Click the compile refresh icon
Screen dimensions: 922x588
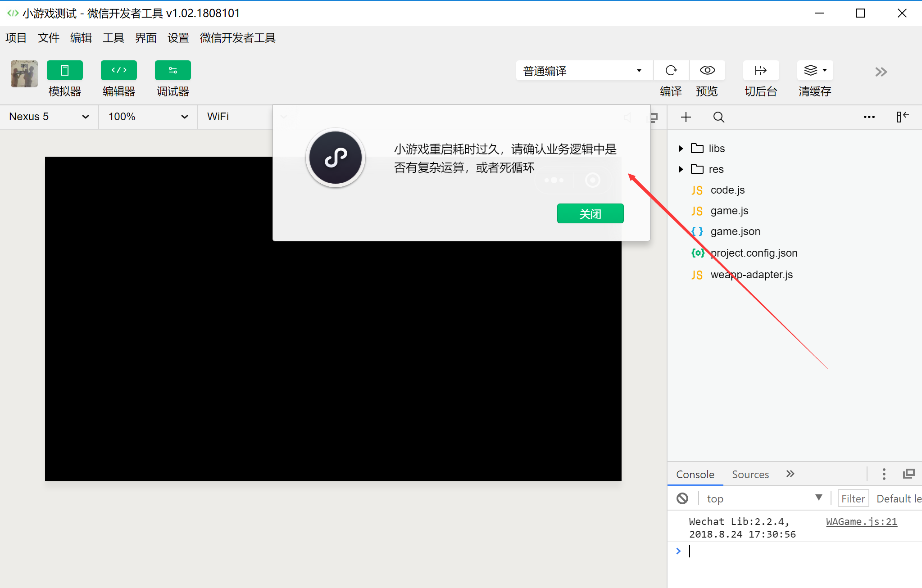671,70
